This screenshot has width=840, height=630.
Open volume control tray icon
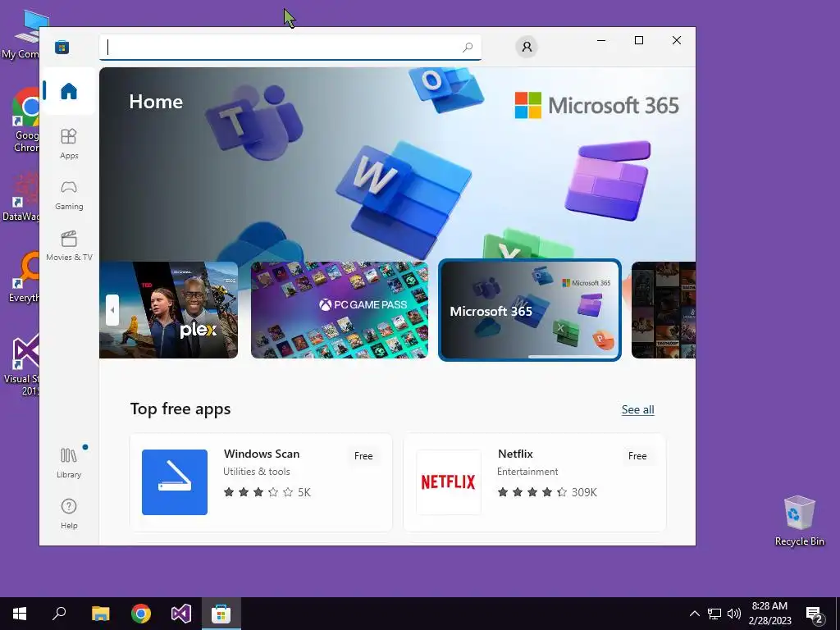point(734,614)
